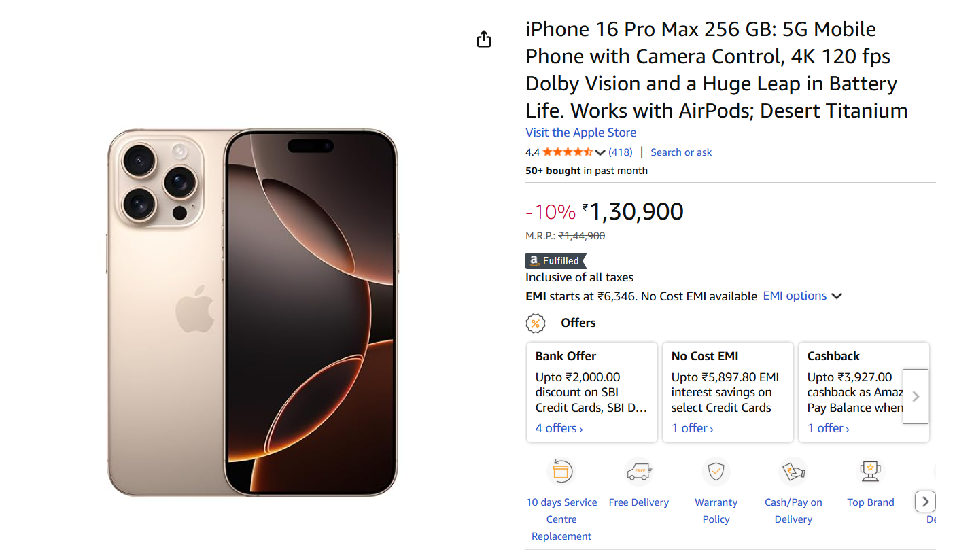Click the iPhone 16 Pro Max product image

click(252, 312)
